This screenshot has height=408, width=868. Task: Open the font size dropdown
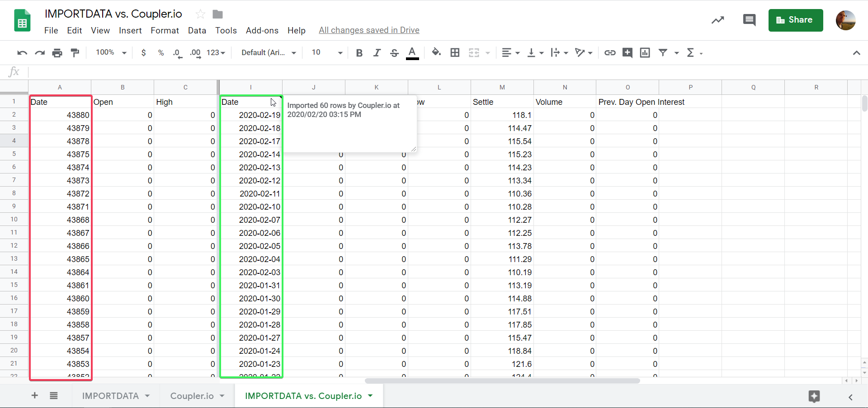[x=327, y=53]
